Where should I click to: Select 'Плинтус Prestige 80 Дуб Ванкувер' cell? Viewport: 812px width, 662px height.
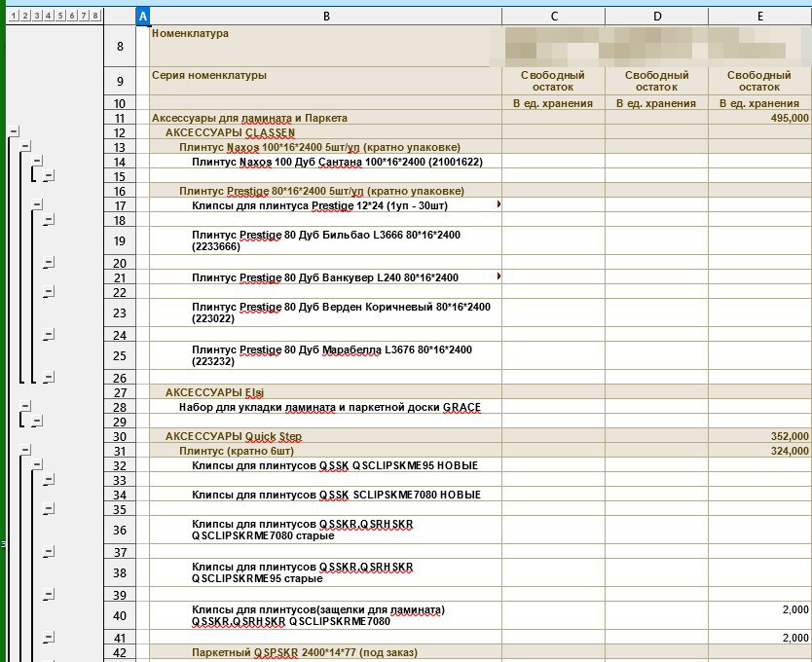pos(326,277)
